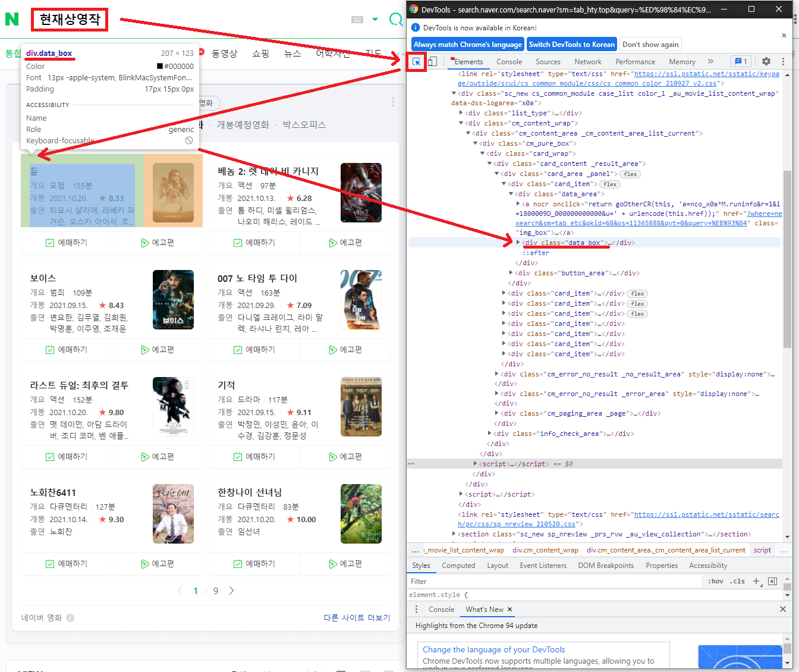The image size is (799, 672).
Task: Select script item in breadcrumb bar
Action: pos(762,550)
